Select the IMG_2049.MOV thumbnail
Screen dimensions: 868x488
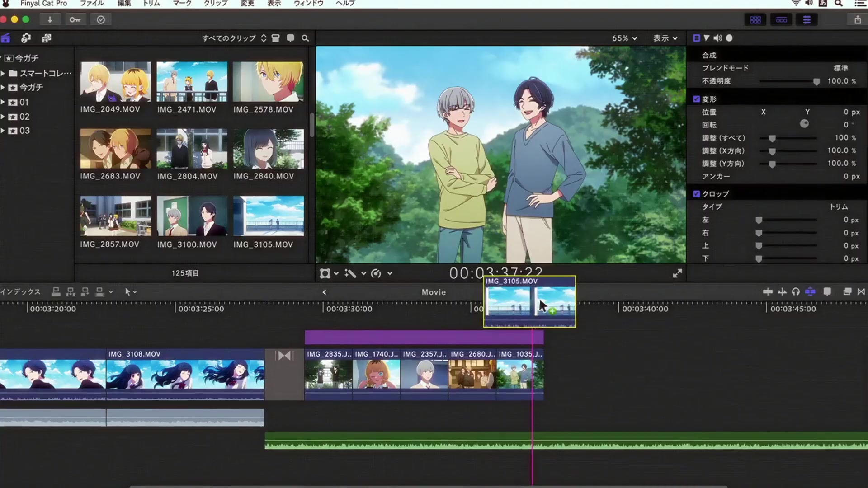[x=116, y=82]
